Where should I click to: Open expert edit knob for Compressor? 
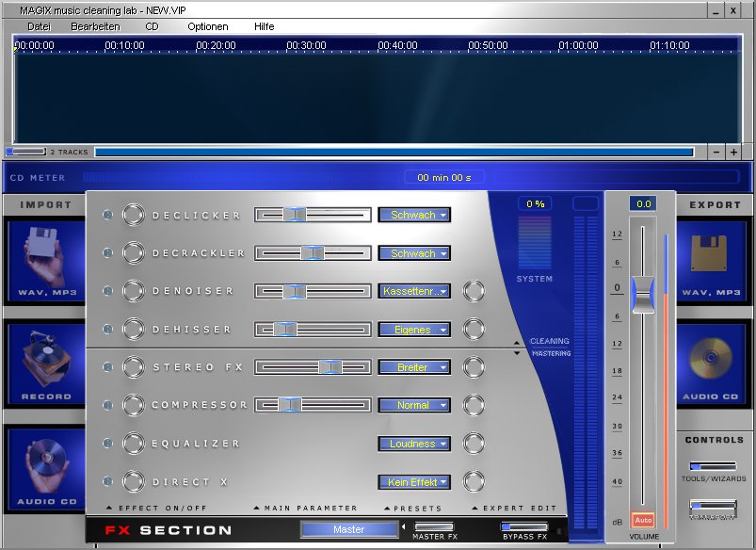(474, 405)
